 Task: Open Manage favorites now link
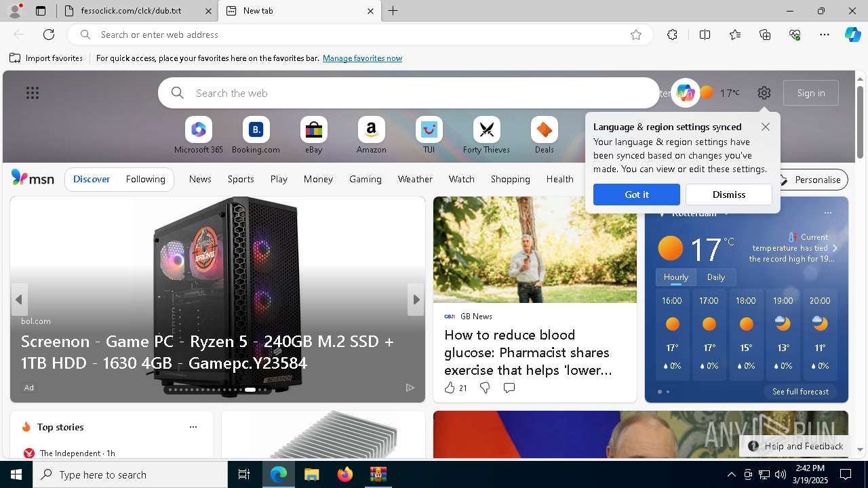point(362,58)
